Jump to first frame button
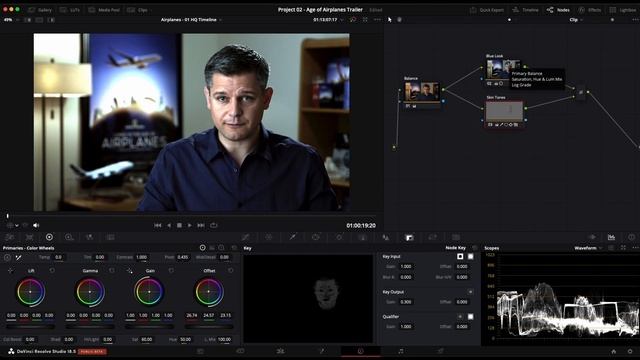This screenshot has height=360, width=640. (158, 225)
